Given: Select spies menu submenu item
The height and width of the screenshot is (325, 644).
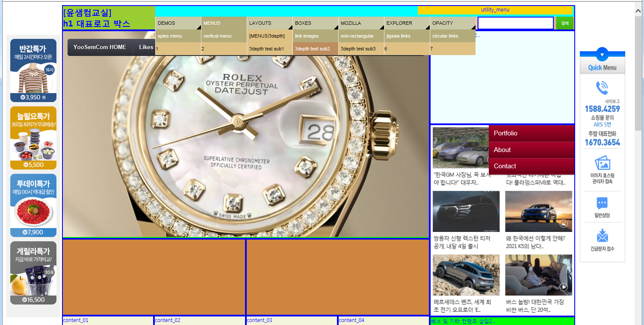Looking at the screenshot, I should pos(178,36).
